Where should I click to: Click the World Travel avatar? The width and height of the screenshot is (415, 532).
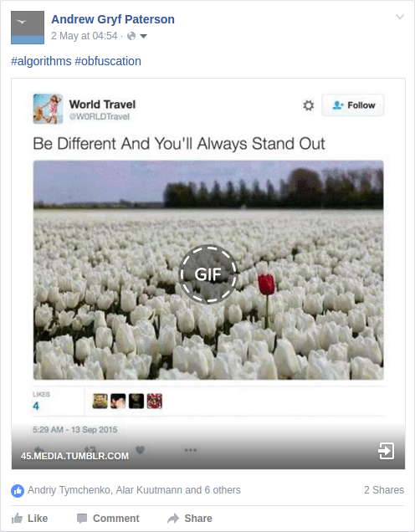(x=48, y=109)
